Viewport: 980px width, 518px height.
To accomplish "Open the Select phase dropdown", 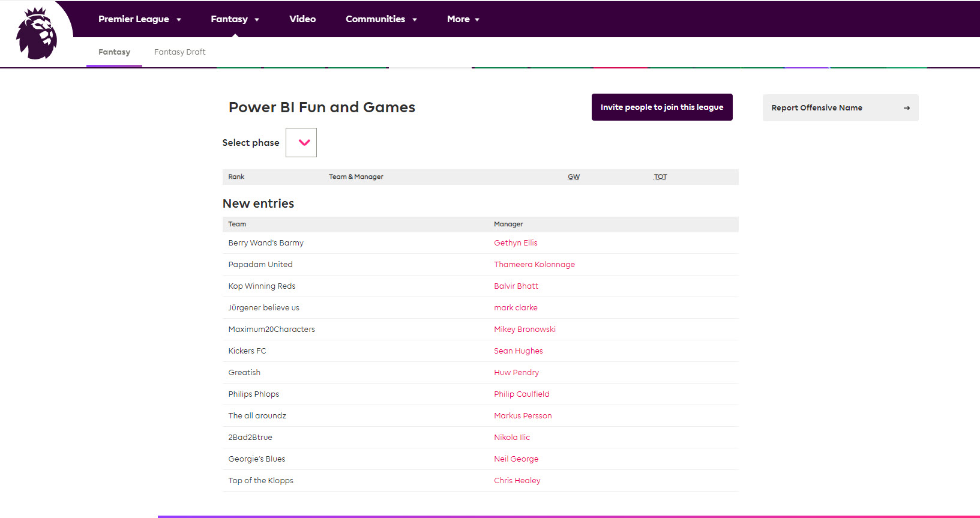I will [301, 142].
